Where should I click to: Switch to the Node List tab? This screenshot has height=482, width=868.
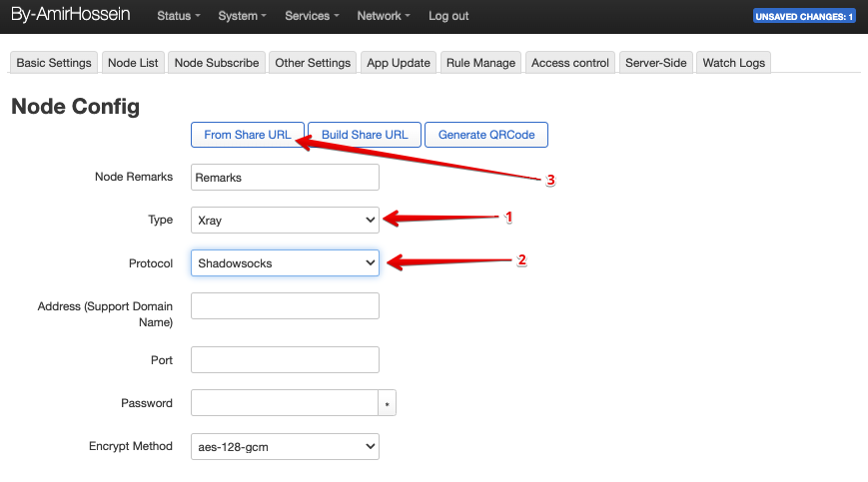coord(133,62)
